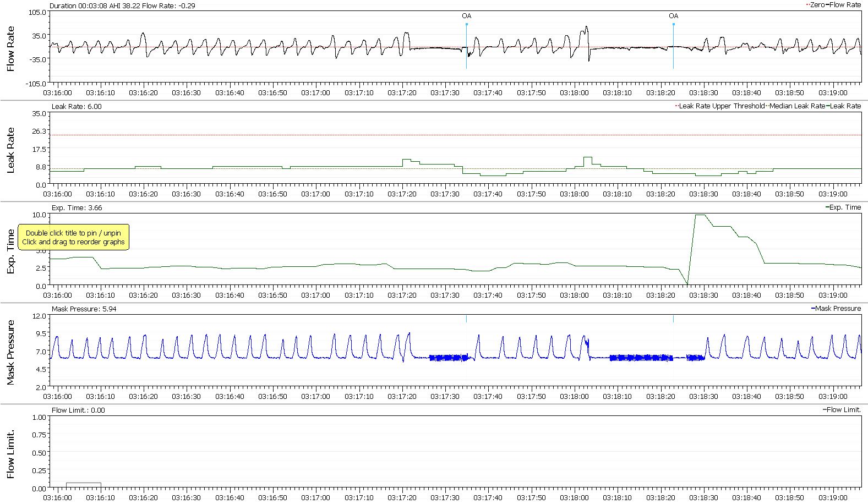
Task: Click 03:17:40 on the Flow Limit time axis
Action: (488, 497)
